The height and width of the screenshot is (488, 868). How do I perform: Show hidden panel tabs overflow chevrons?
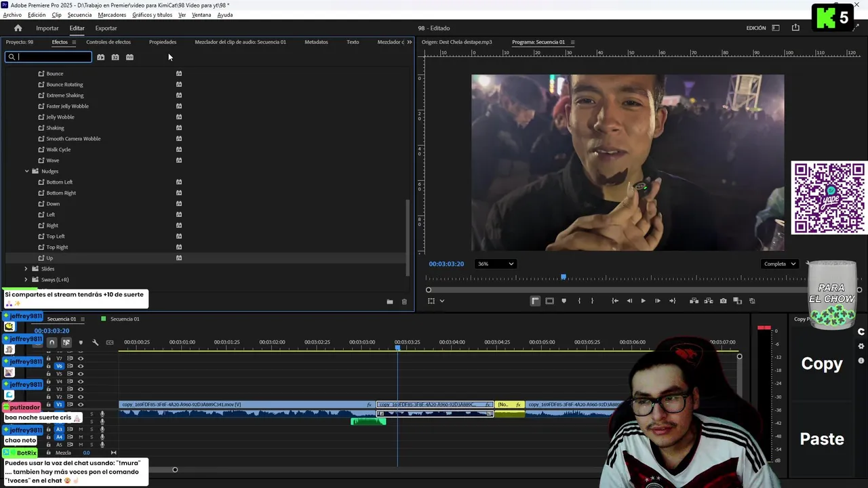click(x=409, y=42)
